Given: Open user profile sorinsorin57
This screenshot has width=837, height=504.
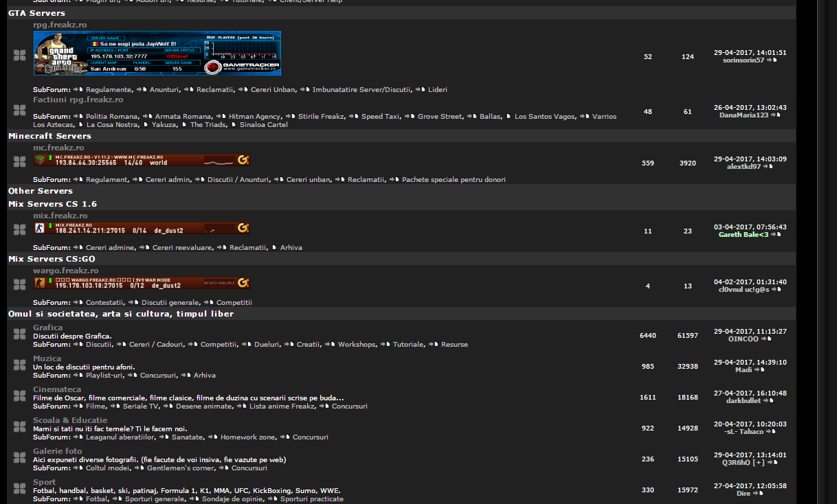Looking at the screenshot, I should (x=744, y=60).
